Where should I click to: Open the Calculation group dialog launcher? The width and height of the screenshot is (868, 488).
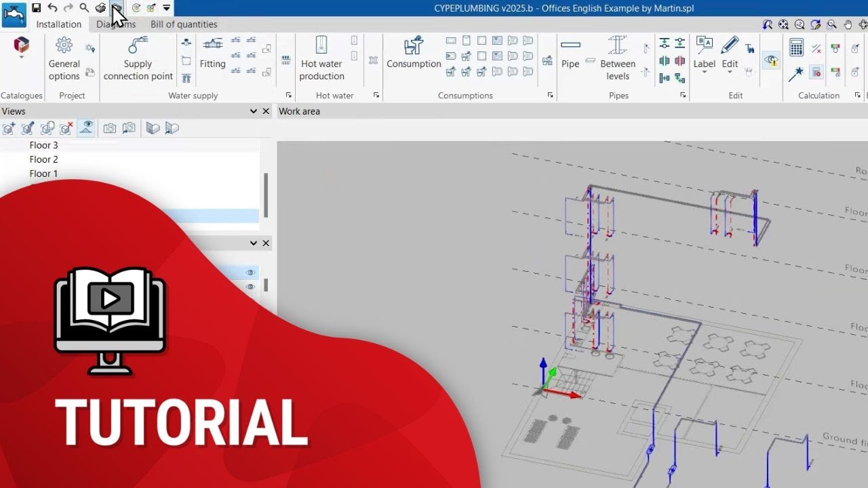[858, 96]
